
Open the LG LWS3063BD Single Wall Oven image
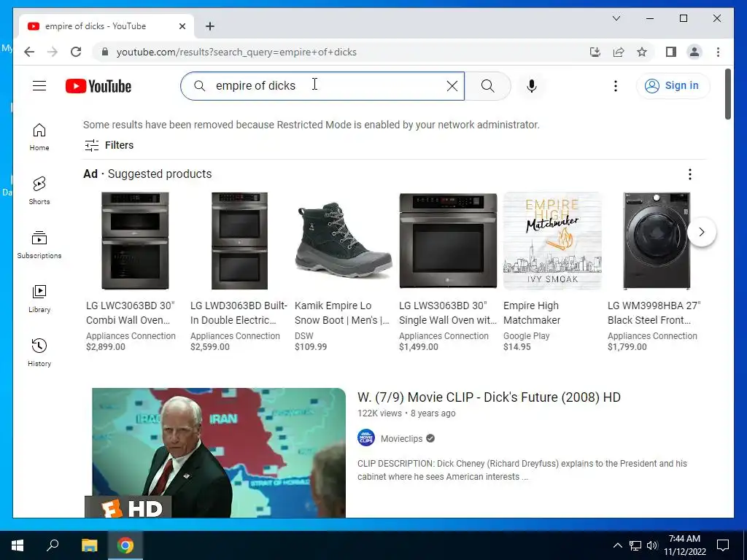448,241
